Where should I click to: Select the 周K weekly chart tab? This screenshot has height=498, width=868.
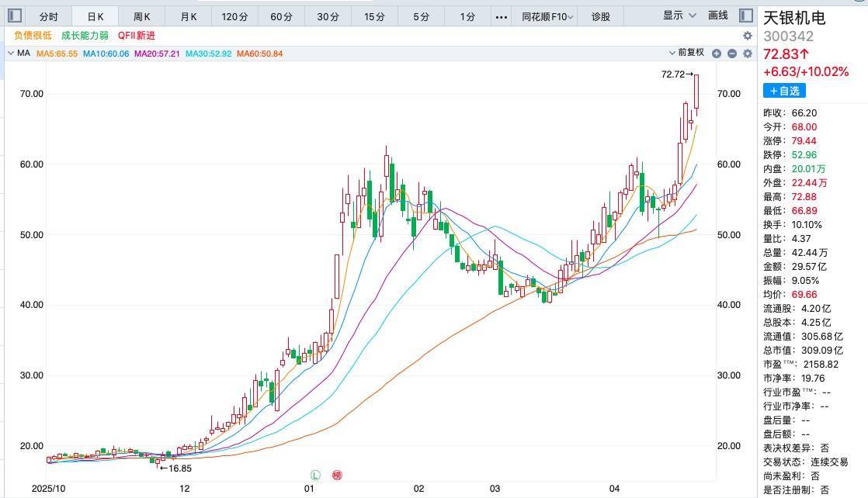[x=141, y=16]
